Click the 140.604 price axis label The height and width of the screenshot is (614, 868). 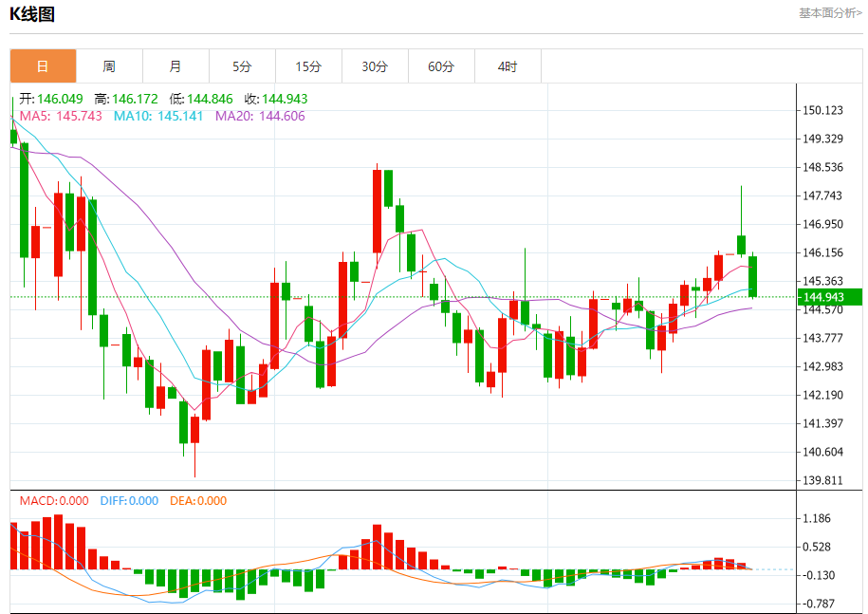[822, 453]
